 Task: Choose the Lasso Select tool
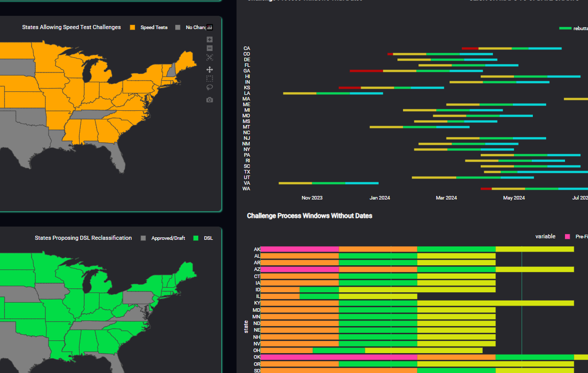(209, 87)
